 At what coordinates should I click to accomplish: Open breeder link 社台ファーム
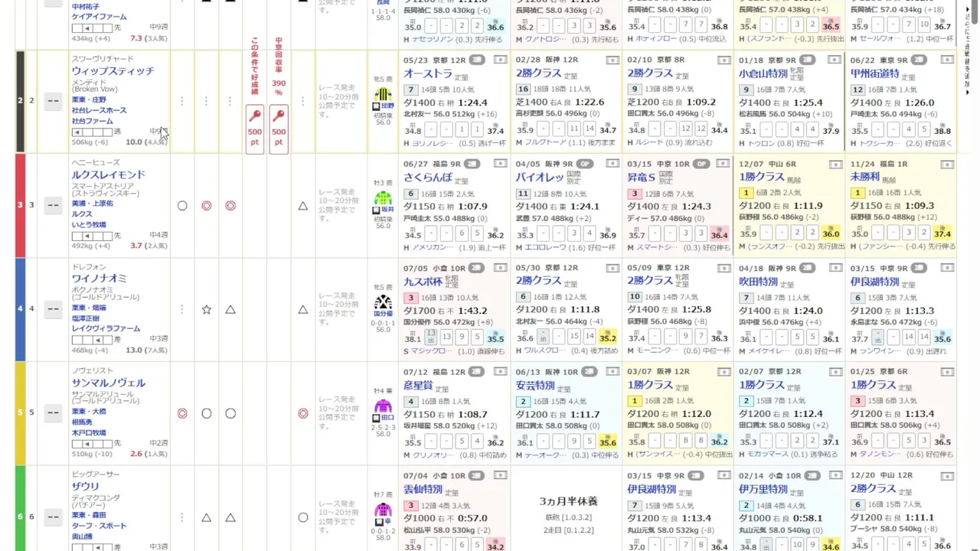(x=93, y=121)
